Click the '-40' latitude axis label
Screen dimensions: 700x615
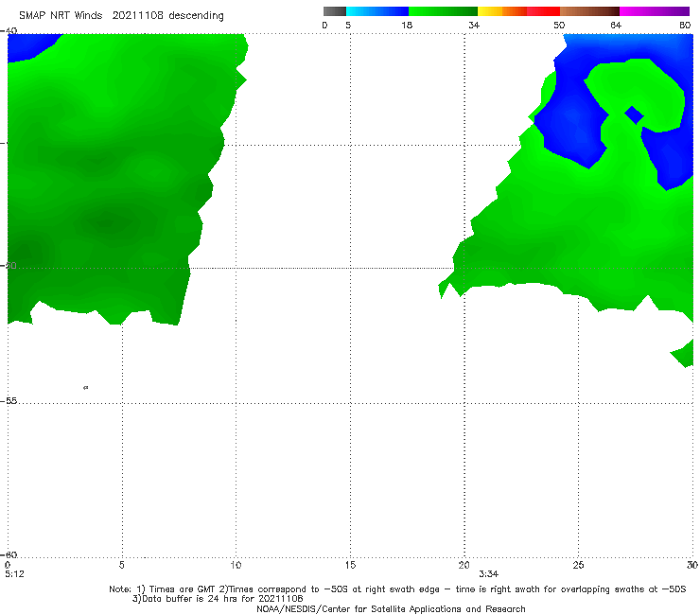pos(9,31)
